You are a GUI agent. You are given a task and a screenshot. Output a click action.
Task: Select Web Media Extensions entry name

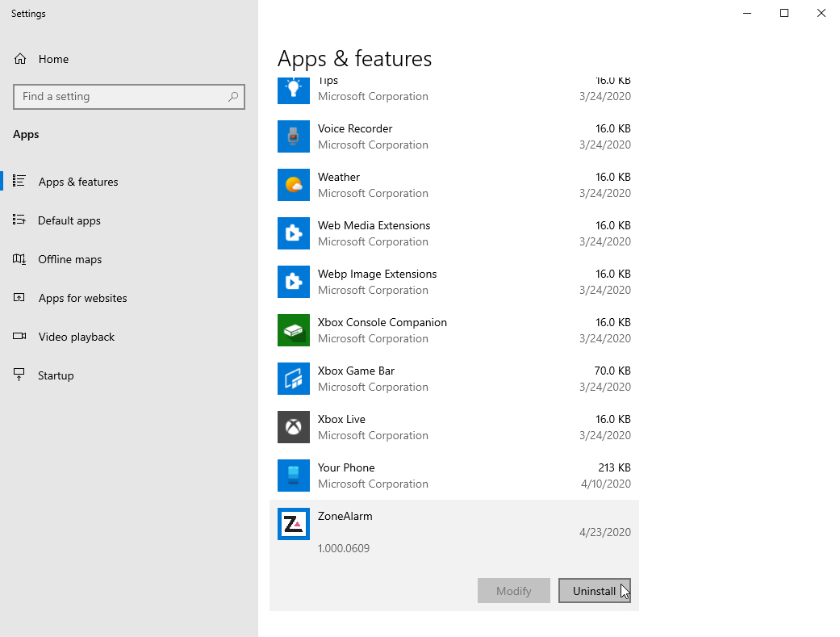pyautogui.click(x=374, y=226)
